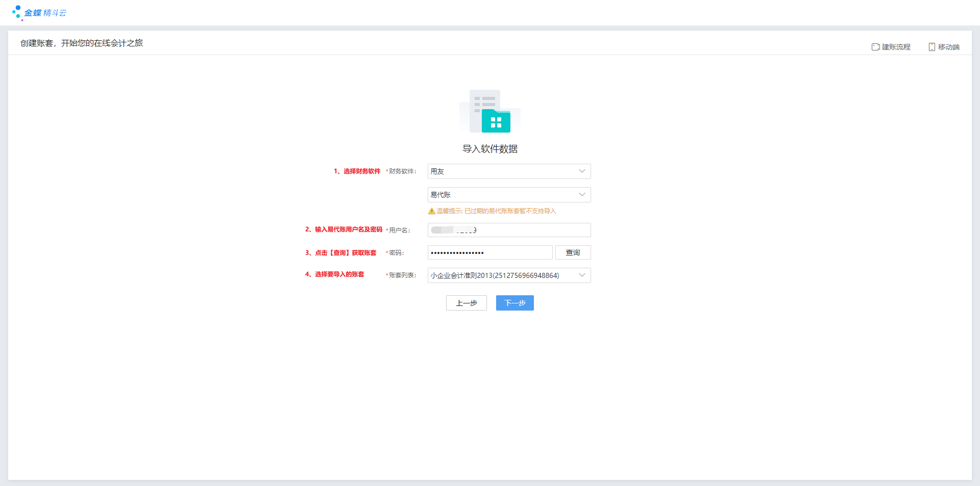Click the 1、选择财务软件 step text
The image size is (980, 486).
click(x=357, y=171)
